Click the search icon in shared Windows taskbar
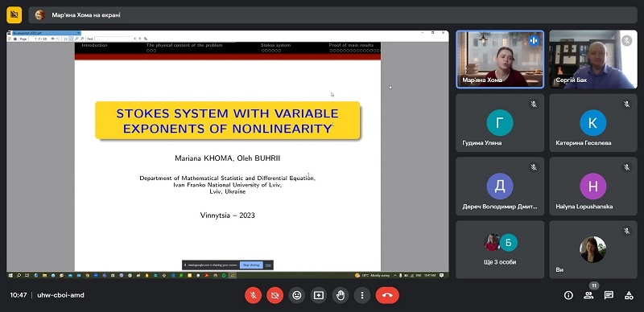The image size is (644, 312). pyautogui.click(x=19, y=276)
